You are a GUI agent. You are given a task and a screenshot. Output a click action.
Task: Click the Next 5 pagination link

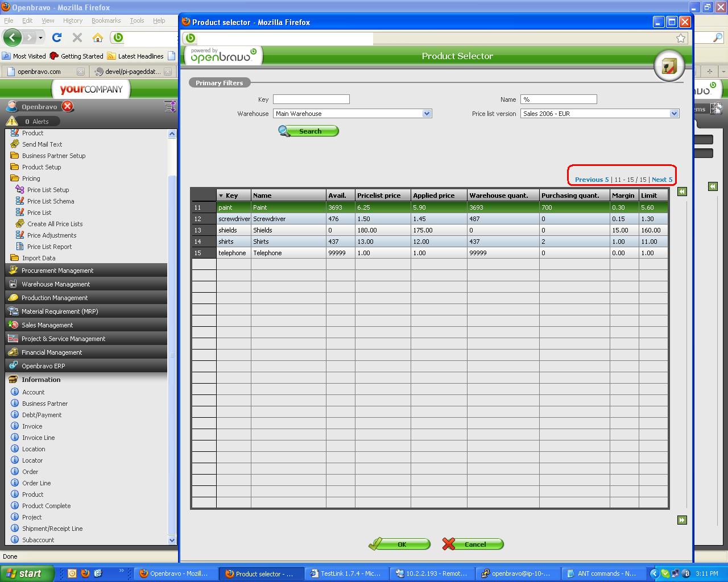(x=662, y=180)
